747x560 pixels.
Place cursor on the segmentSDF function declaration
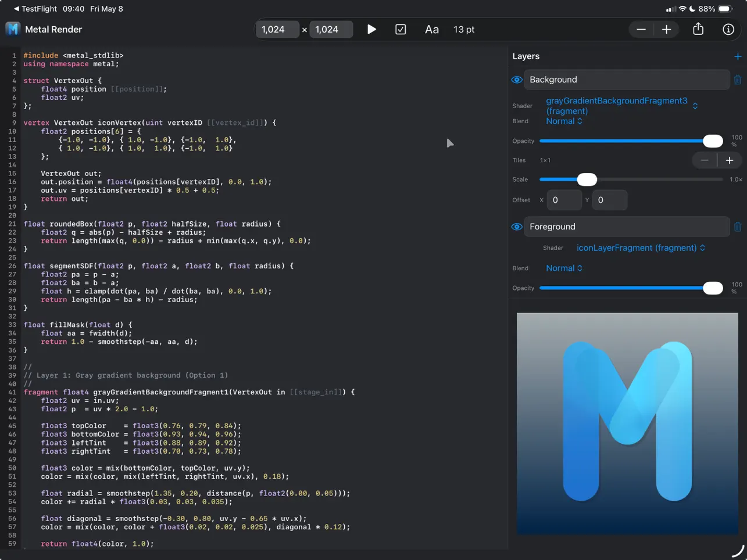click(159, 266)
